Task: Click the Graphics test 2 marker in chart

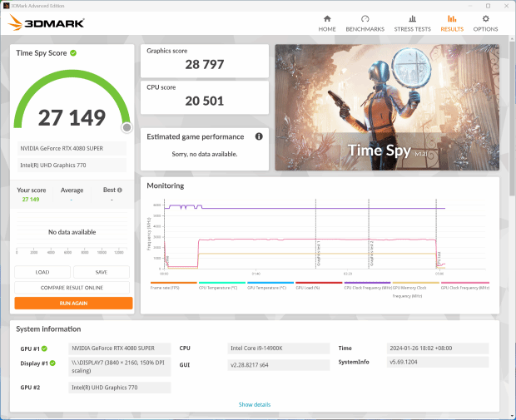Action: pyautogui.click(x=371, y=253)
